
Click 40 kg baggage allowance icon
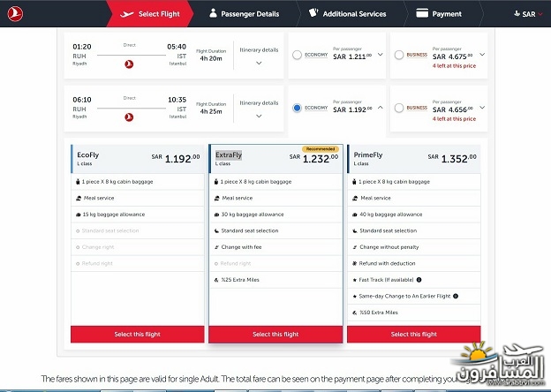(355, 215)
